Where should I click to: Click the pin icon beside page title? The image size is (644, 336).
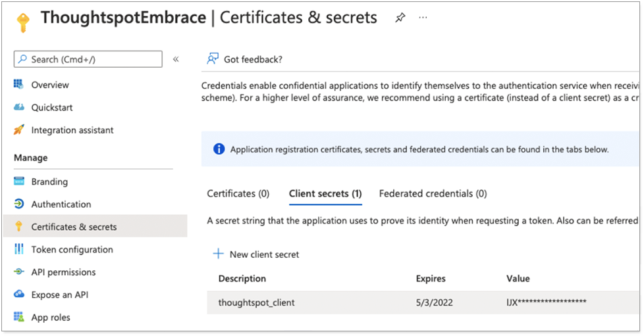click(x=400, y=18)
